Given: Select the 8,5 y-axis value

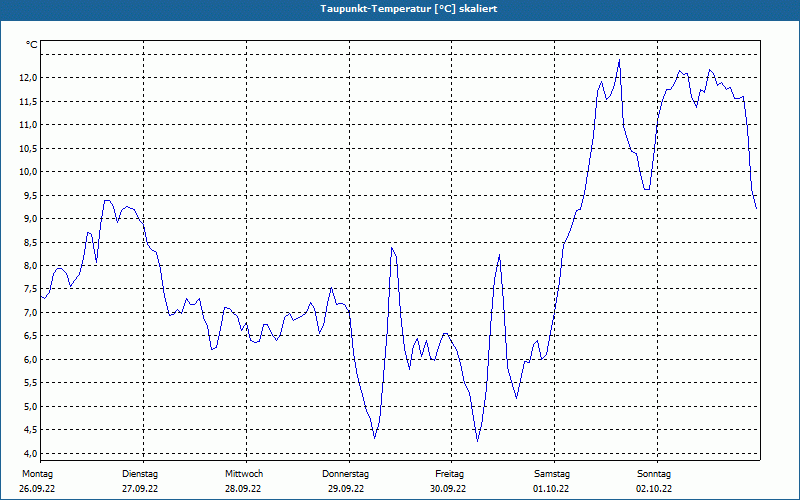Looking at the screenshot, I should tap(30, 242).
